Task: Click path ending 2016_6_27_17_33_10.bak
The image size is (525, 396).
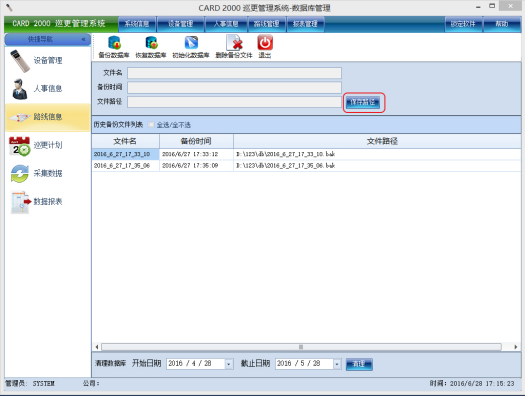Action: pyautogui.click(x=286, y=154)
